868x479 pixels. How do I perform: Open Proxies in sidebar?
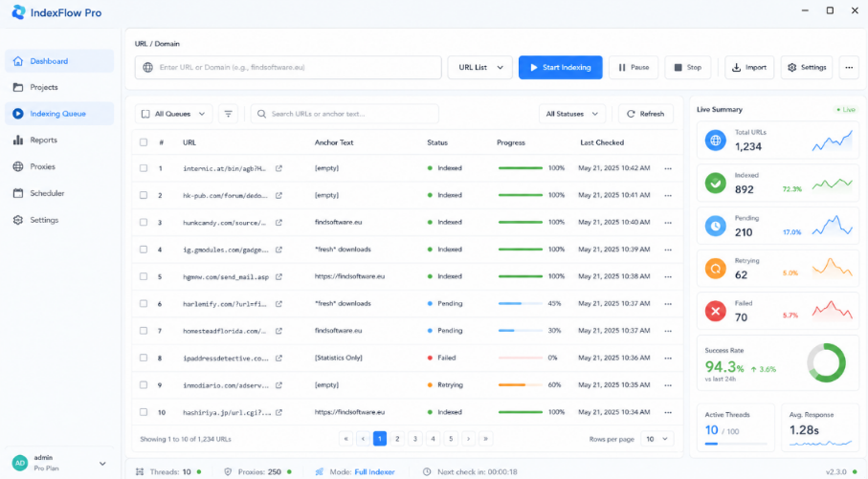pos(59,166)
